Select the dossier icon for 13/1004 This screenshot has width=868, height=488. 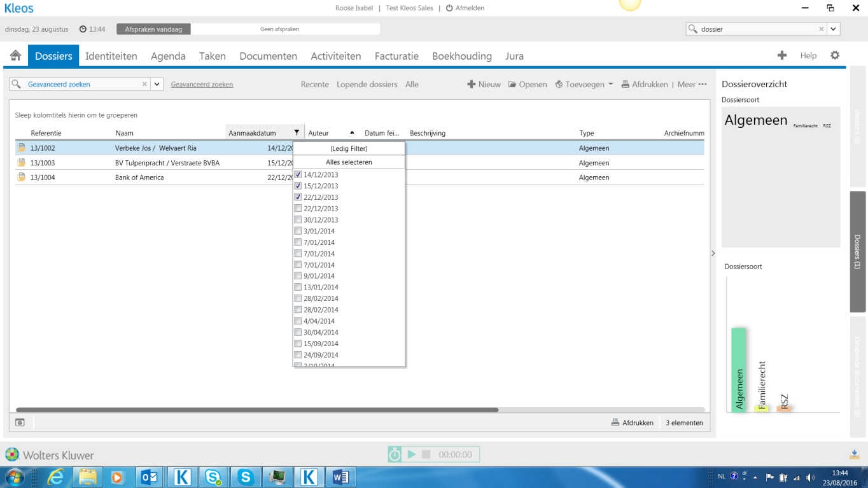tap(22, 177)
